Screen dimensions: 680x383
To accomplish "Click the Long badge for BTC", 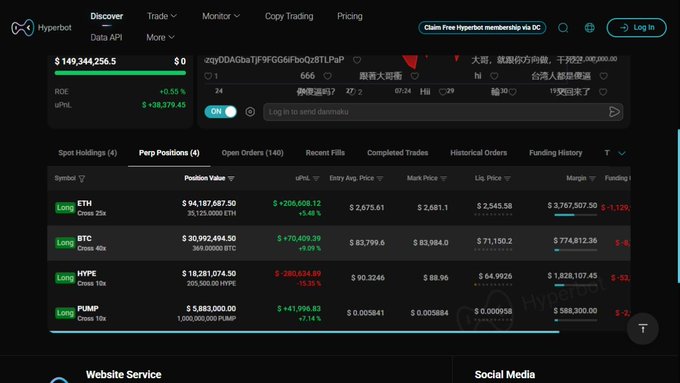I will point(65,243).
